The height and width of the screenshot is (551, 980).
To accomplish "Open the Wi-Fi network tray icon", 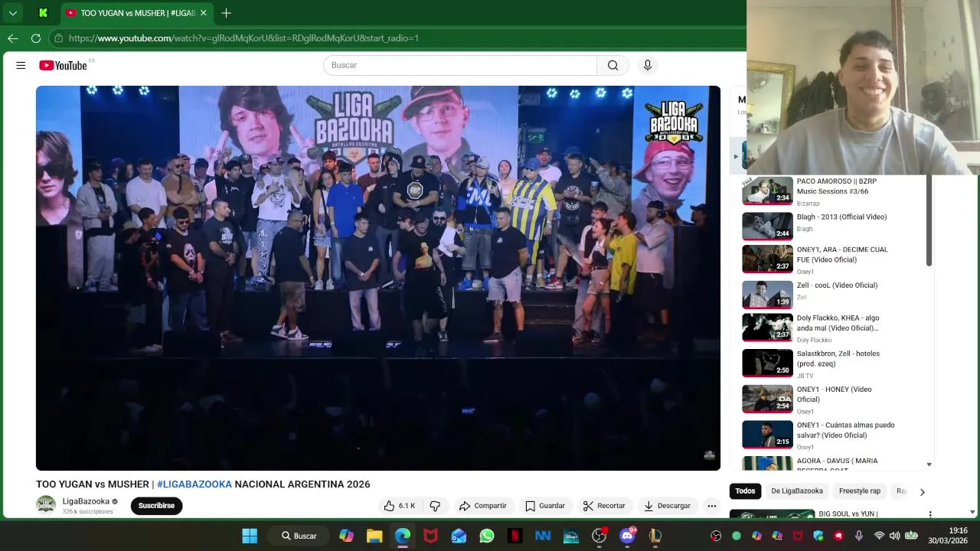I will pos(879,536).
